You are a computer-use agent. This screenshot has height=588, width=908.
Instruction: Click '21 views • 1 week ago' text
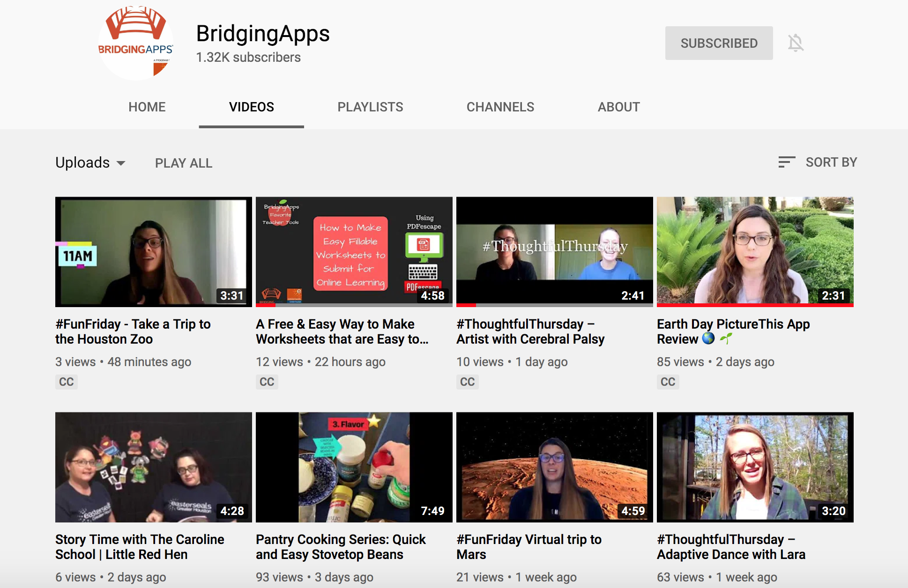click(x=516, y=577)
